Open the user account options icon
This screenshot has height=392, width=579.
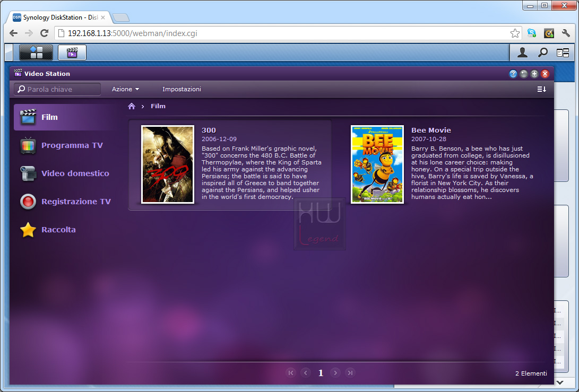(522, 53)
